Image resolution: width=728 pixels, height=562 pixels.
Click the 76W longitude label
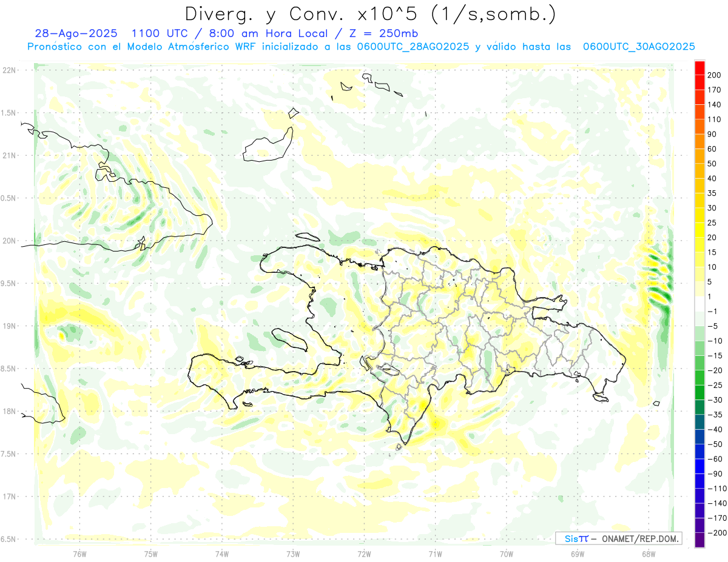[79, 554]
